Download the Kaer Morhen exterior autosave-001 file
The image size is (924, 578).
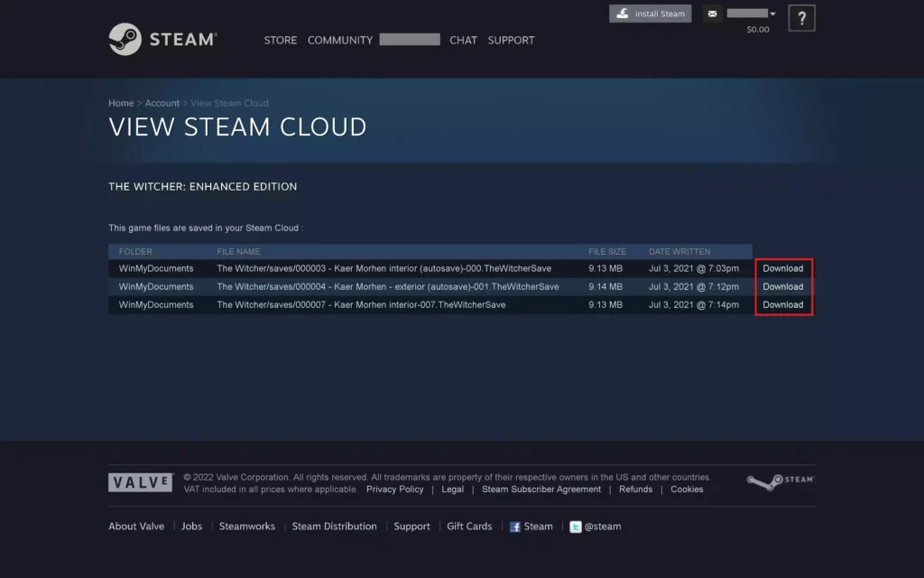pyautogui.click(x=782, y=286)
